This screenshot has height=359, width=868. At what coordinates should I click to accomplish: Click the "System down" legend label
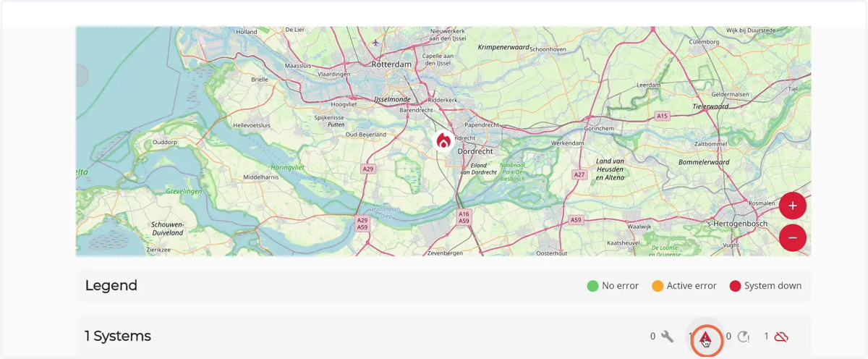click(773, 286)
